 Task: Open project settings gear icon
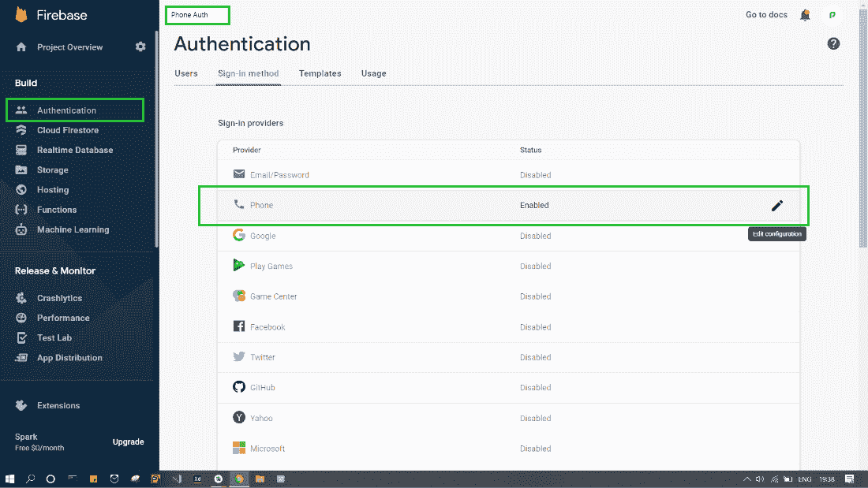(140, 47)
